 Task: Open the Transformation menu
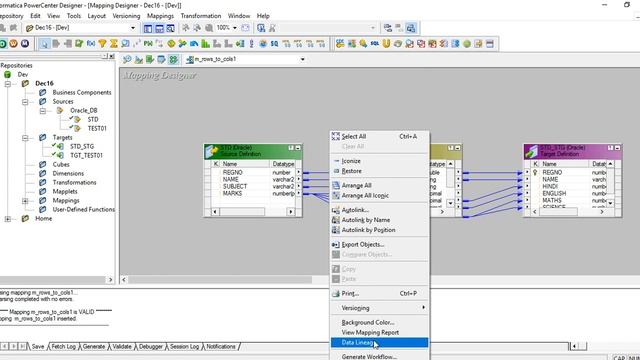coord(201,16)
